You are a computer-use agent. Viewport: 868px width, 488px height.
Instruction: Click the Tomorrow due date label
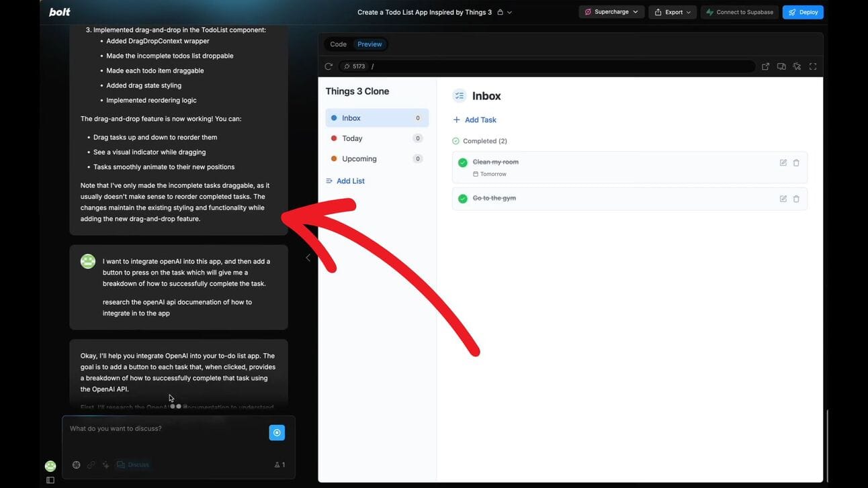(490, 174)
